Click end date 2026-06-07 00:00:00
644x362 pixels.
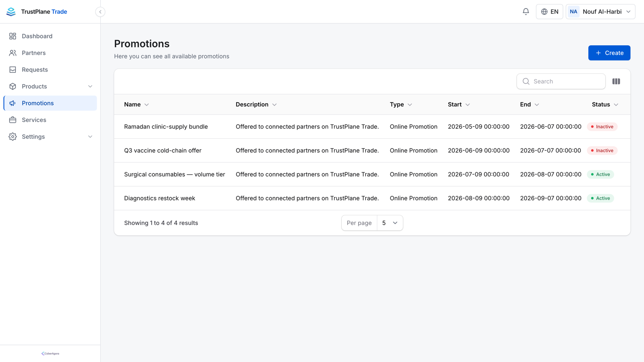pyautogui.click(x=551, y=127)
